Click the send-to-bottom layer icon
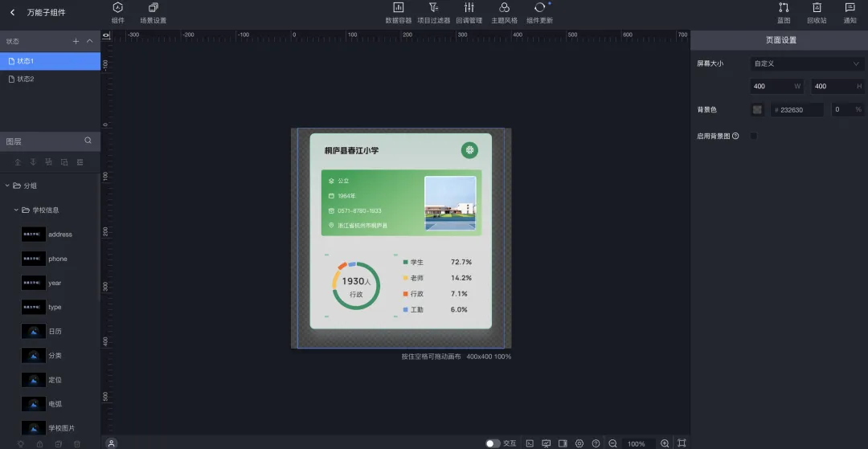 pyautogui.click(x=33, y=162)
